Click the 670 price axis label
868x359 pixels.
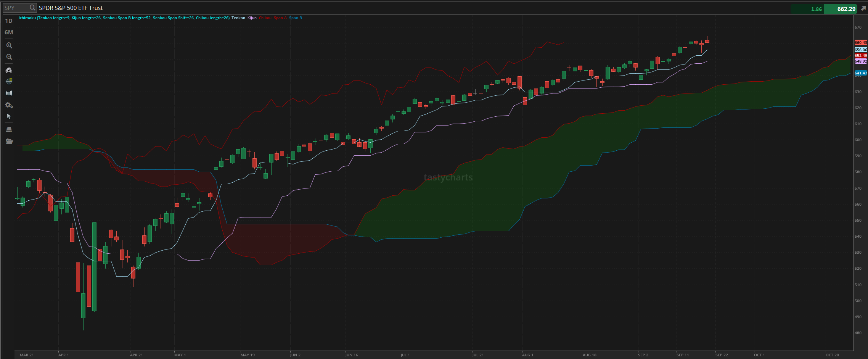point(858,27)
